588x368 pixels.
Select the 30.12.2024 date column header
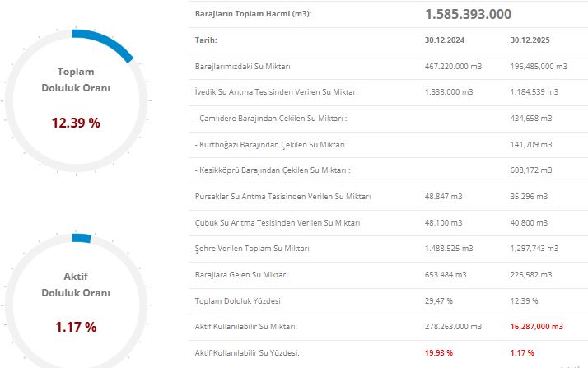[x=445, y=40]
